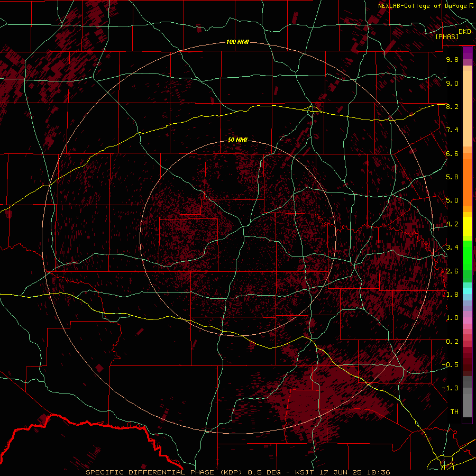This screenshot has width=476, height=476.
Task: Click the 50 NMI range ring label
Action: point(237,140)
